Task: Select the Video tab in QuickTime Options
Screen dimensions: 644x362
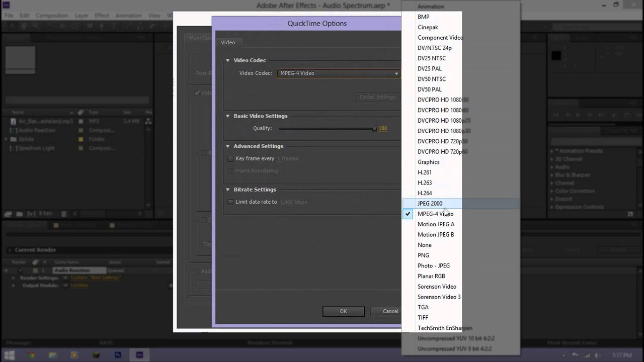Action: (228, 43)
